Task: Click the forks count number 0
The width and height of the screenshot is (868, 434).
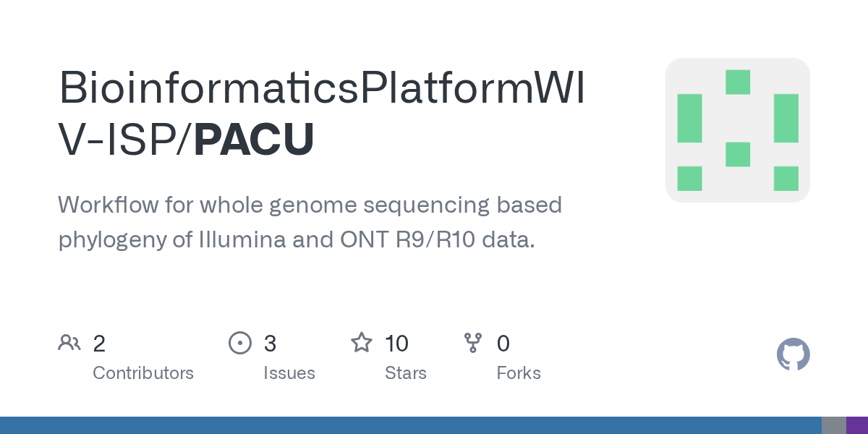Action: click(503, 344)
